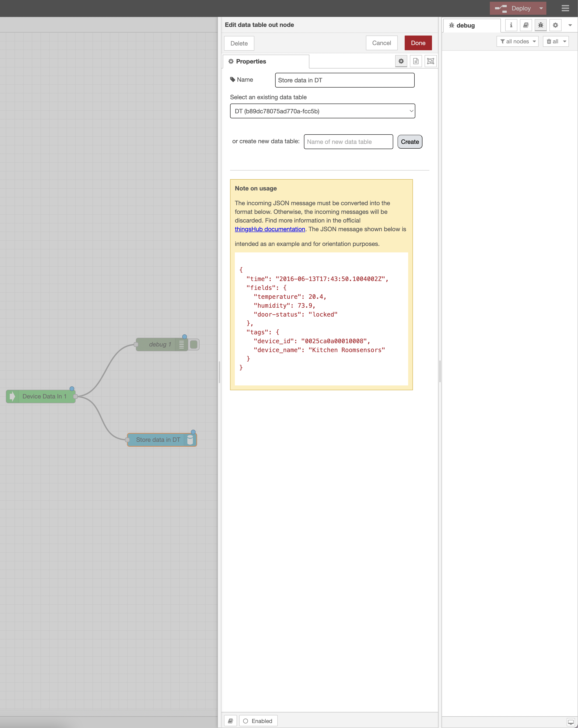Open the help book sidebar icon
Image resolution: width=578 pixels, height=728 pixels.
coord(526,25)
